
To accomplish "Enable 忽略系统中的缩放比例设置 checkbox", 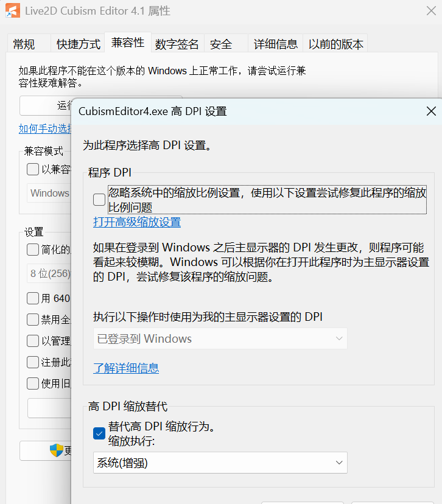I will click(x=99, y=200).
